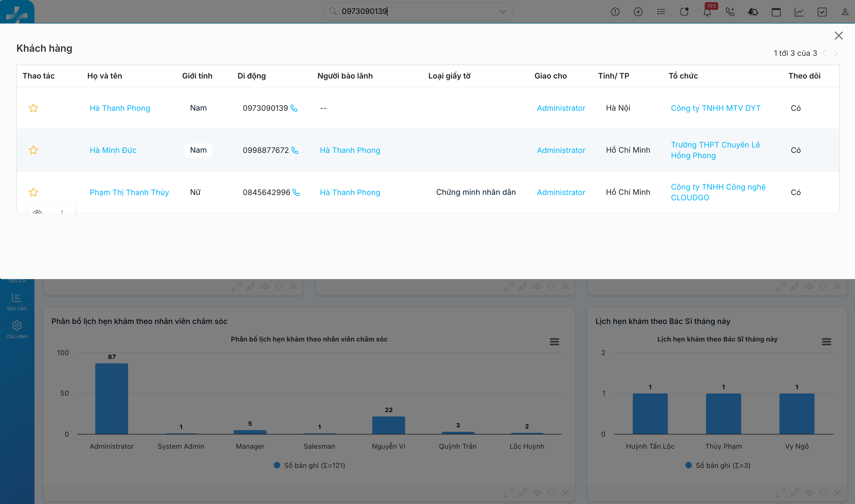Click the analytics chart icon in top bar
The width and height of the screenshot is (855, 504).
point(799,12)
